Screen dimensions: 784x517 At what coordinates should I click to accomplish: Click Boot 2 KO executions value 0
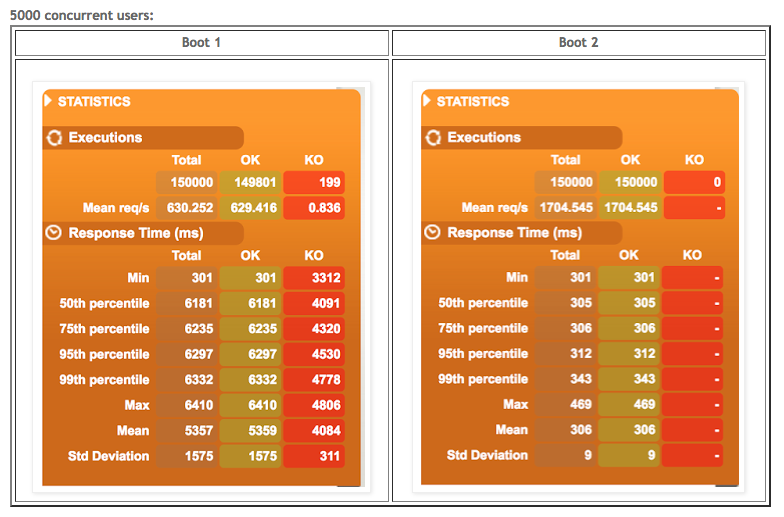pos(694,182)
